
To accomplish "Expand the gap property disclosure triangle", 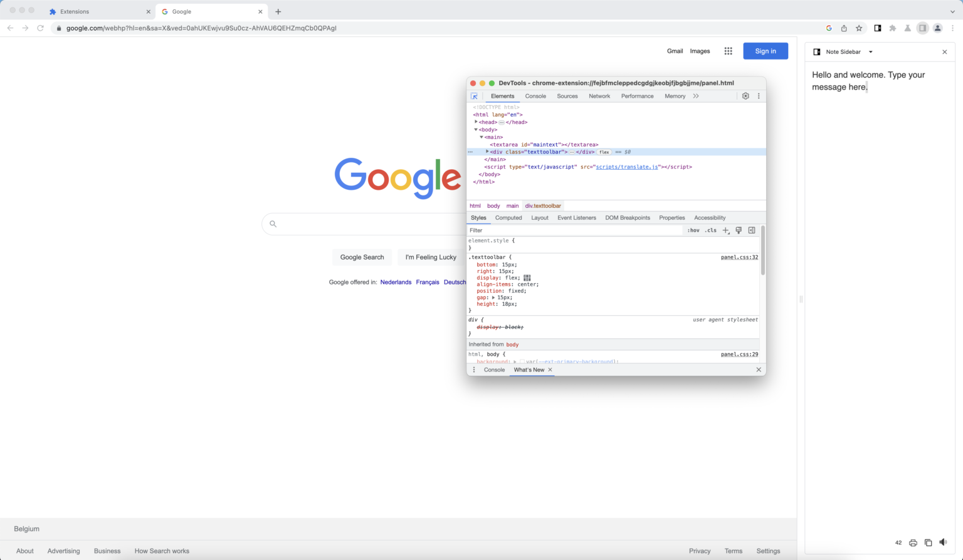I will click(493, 298).
